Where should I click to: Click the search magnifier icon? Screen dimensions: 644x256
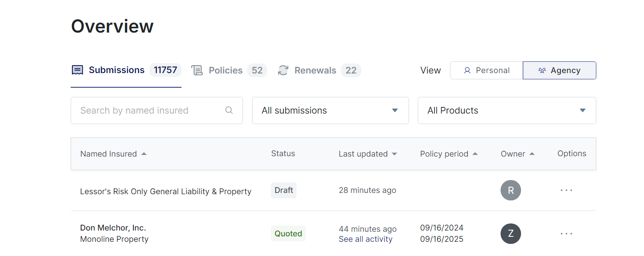pyautogui.click(x=229, y=110)
